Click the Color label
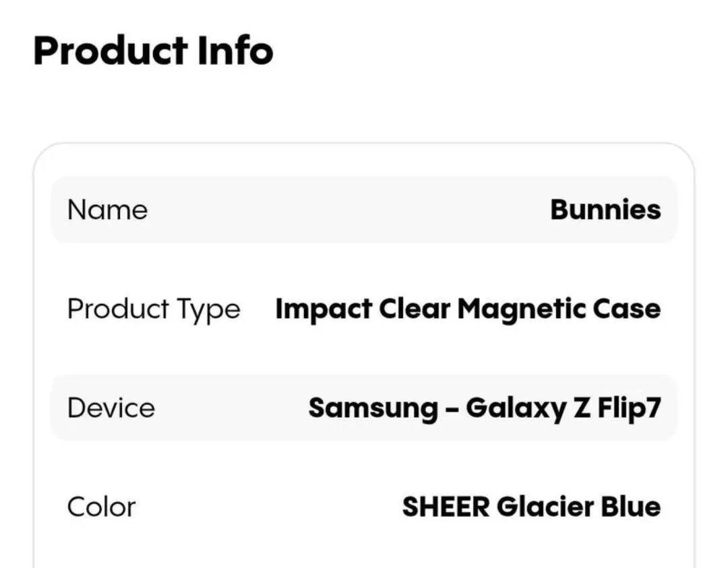Image resolution: width=728 pixels, height=568 pixels. 100,506
